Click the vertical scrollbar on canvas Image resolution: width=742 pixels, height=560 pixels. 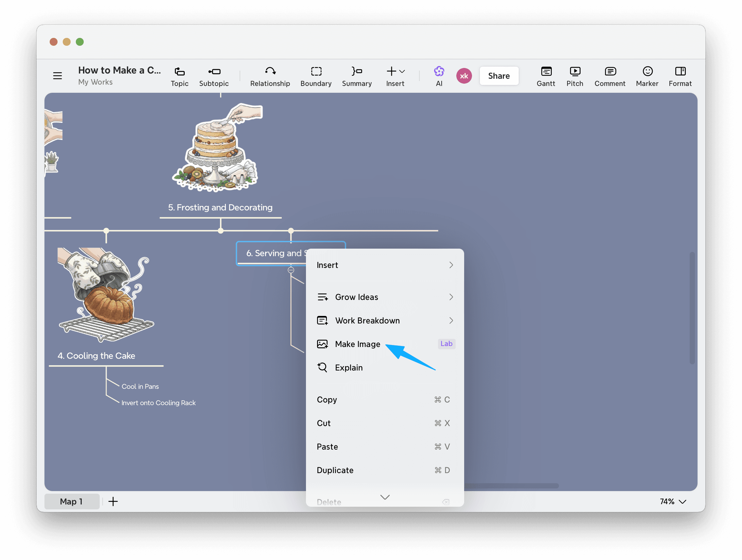pos(692,307)
